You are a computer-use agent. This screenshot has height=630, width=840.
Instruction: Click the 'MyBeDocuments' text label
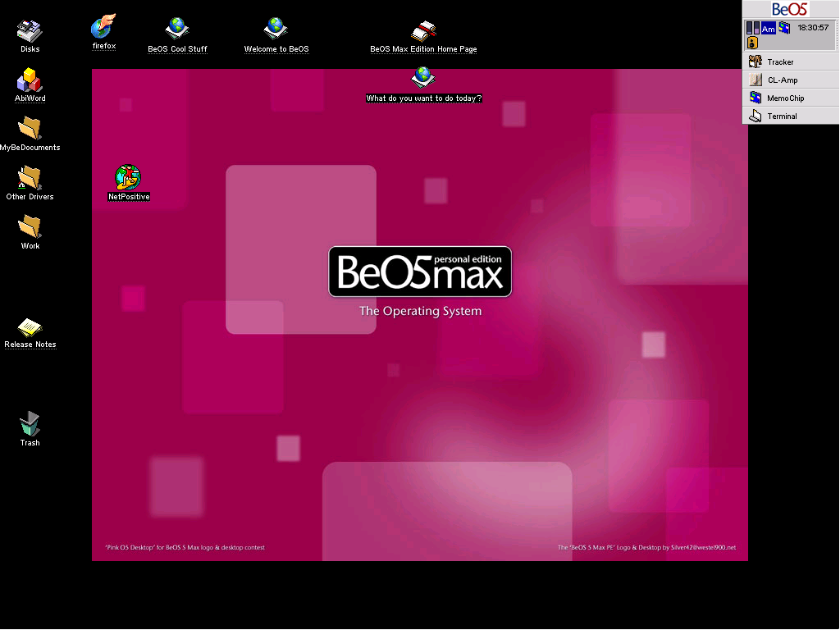tap(30, 148)
